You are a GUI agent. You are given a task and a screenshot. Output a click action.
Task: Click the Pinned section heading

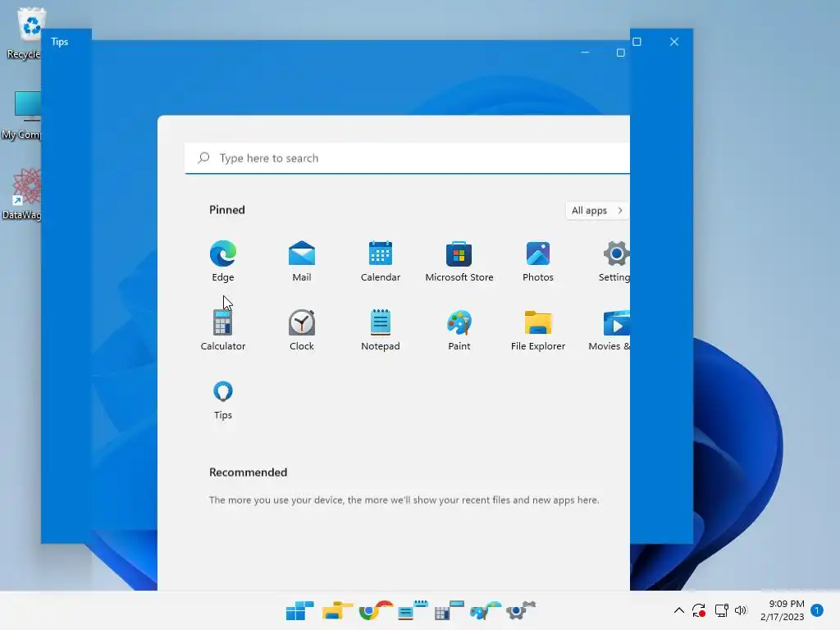(227, 210)
